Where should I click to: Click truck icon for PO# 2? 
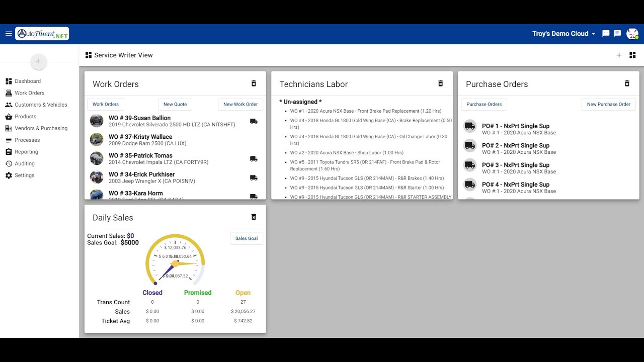(x=470, y=146)
